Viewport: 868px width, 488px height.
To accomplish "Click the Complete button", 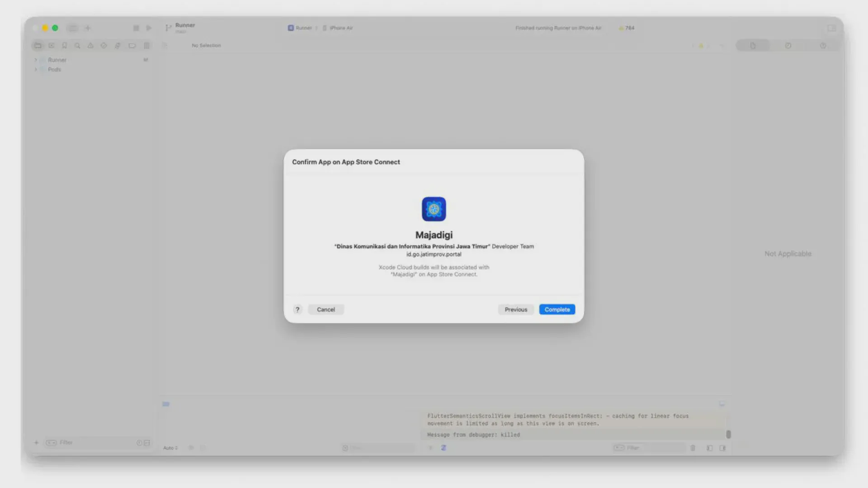I will pyautogui.click(x=557, y=310).
